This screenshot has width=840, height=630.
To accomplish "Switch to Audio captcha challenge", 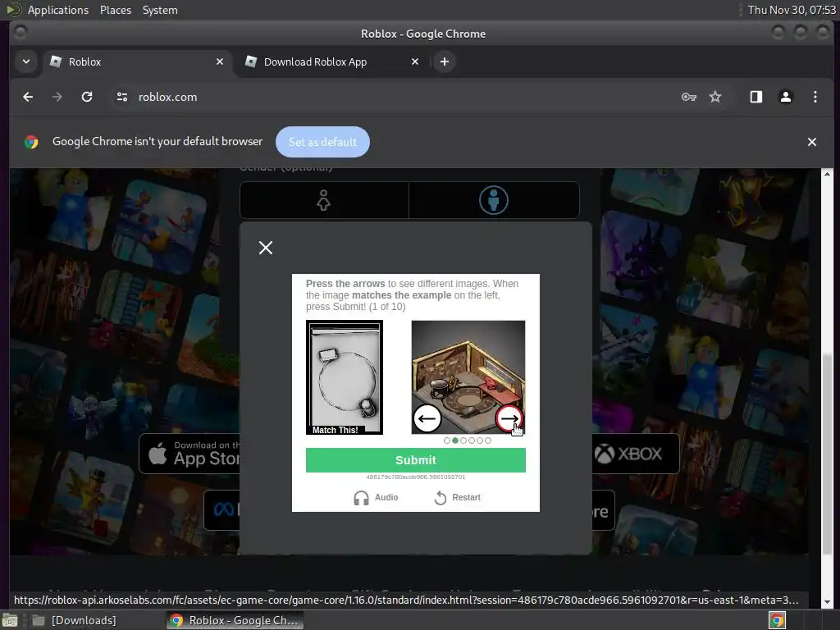I will [x=376, y=498].
